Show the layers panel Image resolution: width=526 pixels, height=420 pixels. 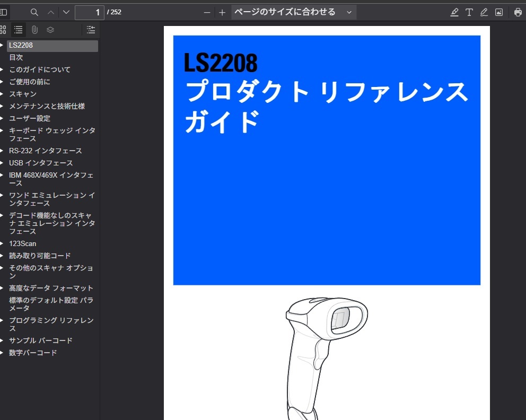click(50, 30)
